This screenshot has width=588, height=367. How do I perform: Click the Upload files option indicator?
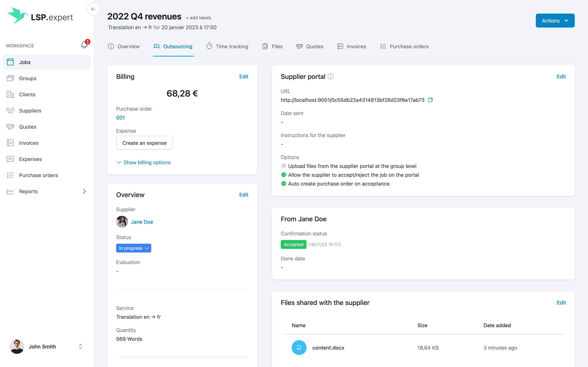point(284,166)
